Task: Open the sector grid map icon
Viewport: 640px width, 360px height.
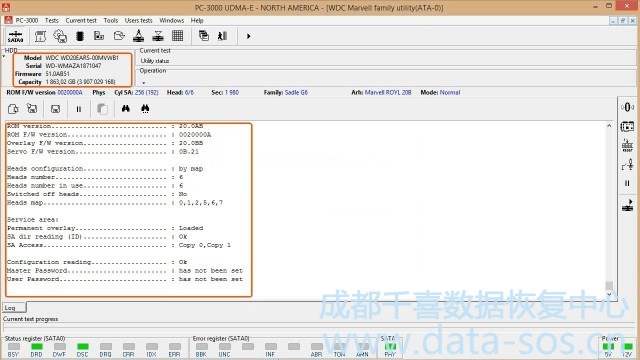Action: coord(178,36)
